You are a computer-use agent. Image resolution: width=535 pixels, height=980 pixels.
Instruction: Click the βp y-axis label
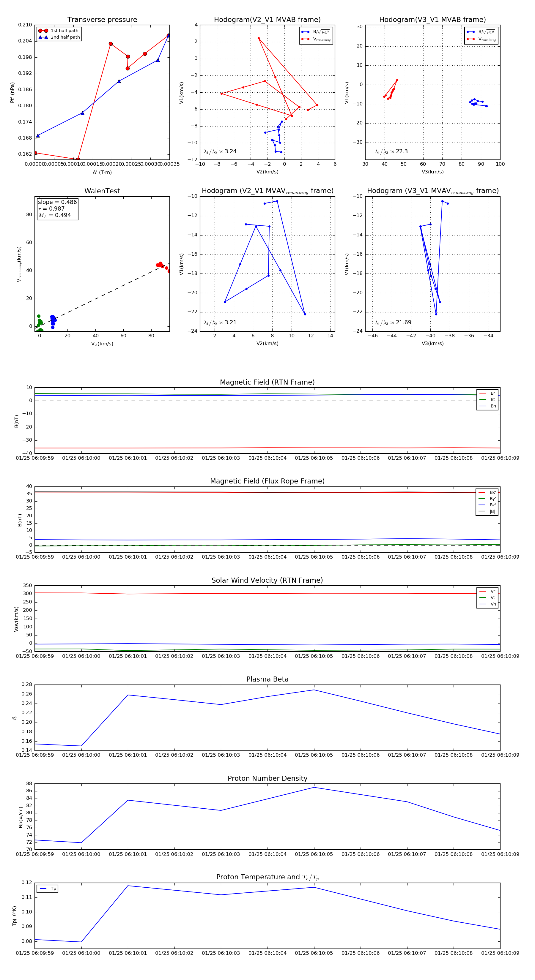[15, 718]
